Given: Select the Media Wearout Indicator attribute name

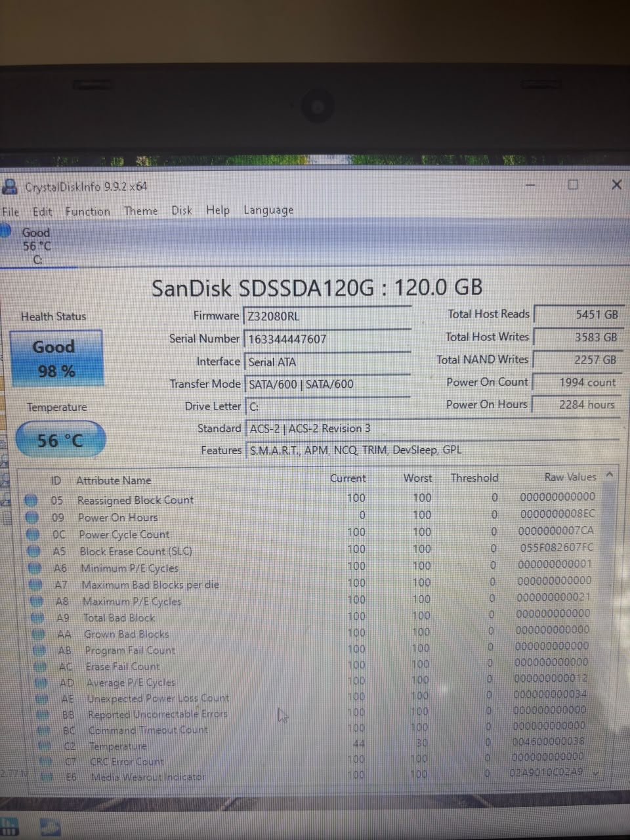Looking at the screenshot, I should pos(148,777).
